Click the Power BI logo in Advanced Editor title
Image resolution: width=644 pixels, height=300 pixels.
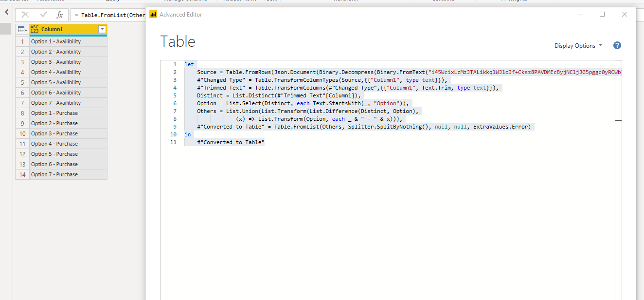[153, 15]
